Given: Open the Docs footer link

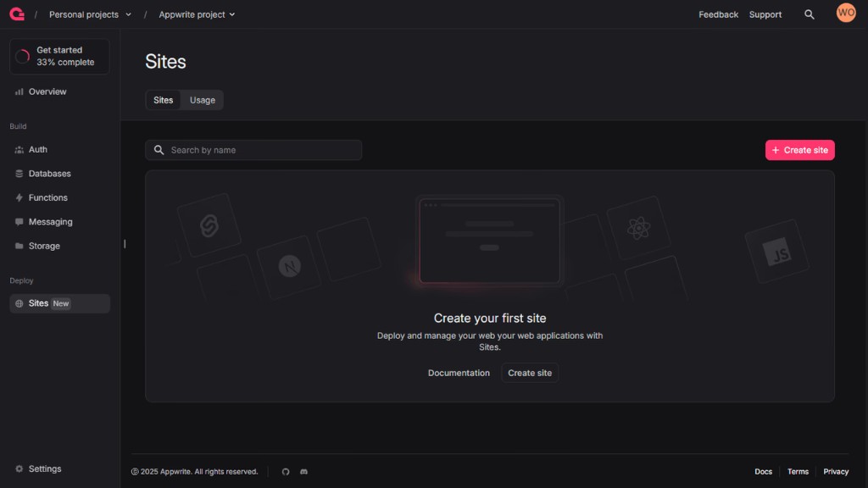Looking at the screenshot, I should click(x=763, y=472).
